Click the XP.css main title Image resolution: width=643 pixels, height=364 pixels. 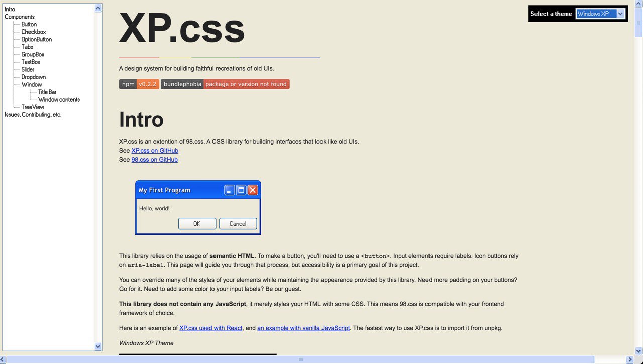tap(182, 28)
